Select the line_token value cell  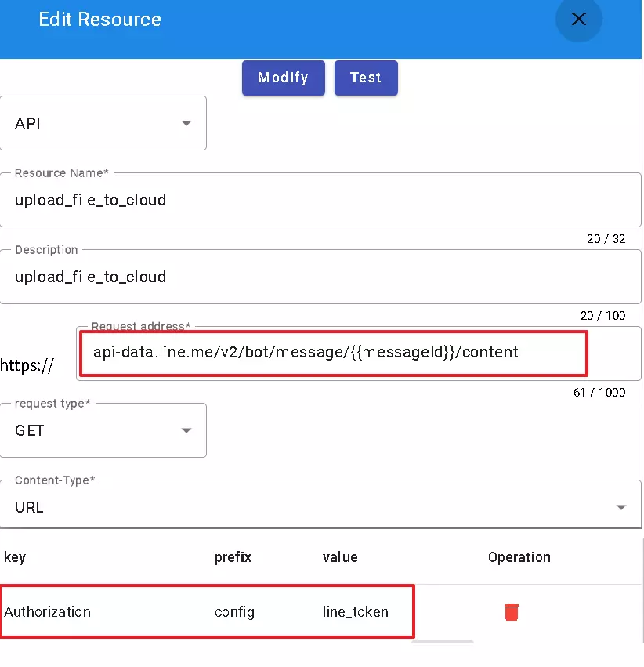click(x=355, y=612)
